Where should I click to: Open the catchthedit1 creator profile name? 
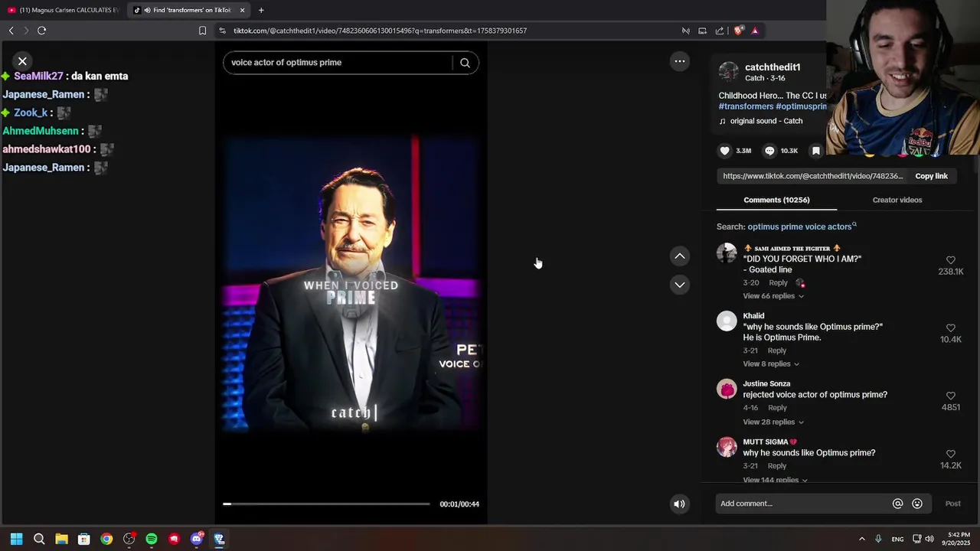[x=773, y=67]
